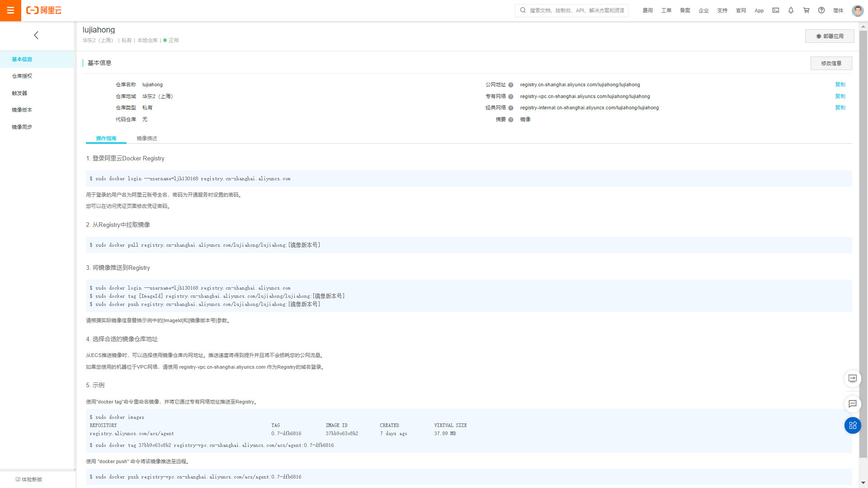Screen dimensions: 868x488
Task: Click the back arrow in sidebar
Action: [36, 35]
